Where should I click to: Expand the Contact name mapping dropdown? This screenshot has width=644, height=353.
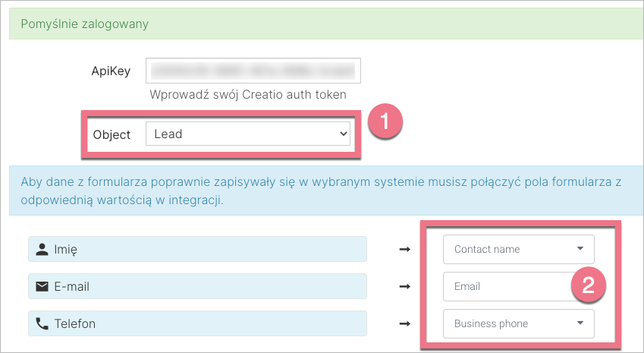pyautogui.click(x=518, y=249)
